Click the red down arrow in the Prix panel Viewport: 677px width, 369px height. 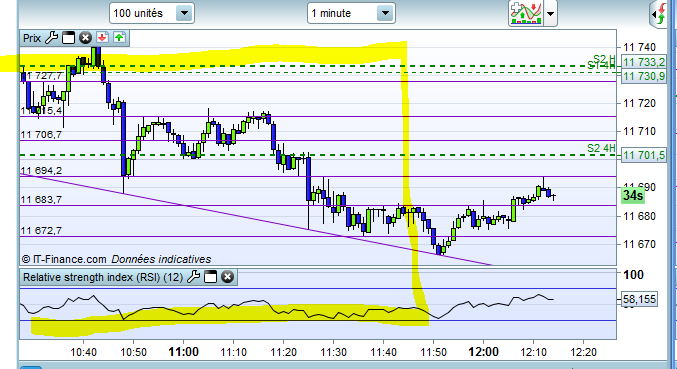(102, 38)
